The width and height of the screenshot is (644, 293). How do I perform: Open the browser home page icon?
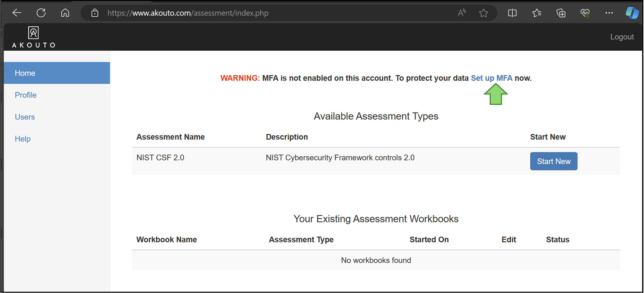point(65,13)
